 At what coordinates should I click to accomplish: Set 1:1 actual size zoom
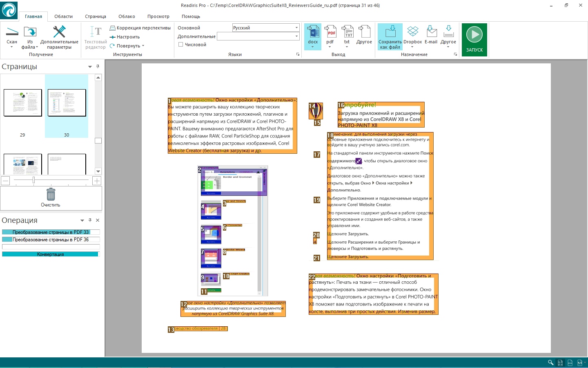point(580,363)
